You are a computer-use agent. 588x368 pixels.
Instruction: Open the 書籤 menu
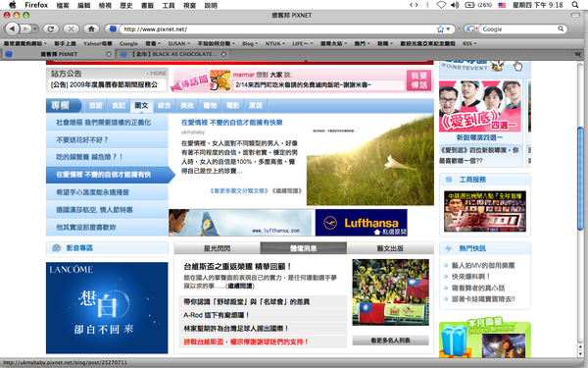point(147,5)
